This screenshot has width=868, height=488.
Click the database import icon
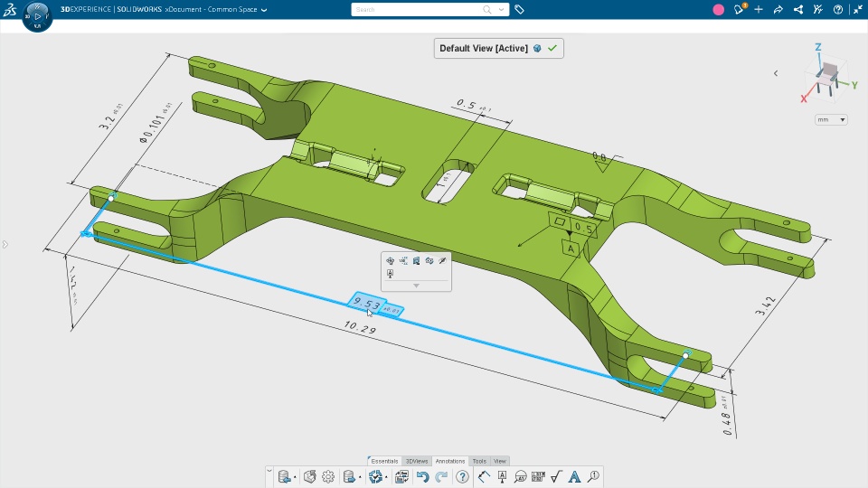pos(283,477)
